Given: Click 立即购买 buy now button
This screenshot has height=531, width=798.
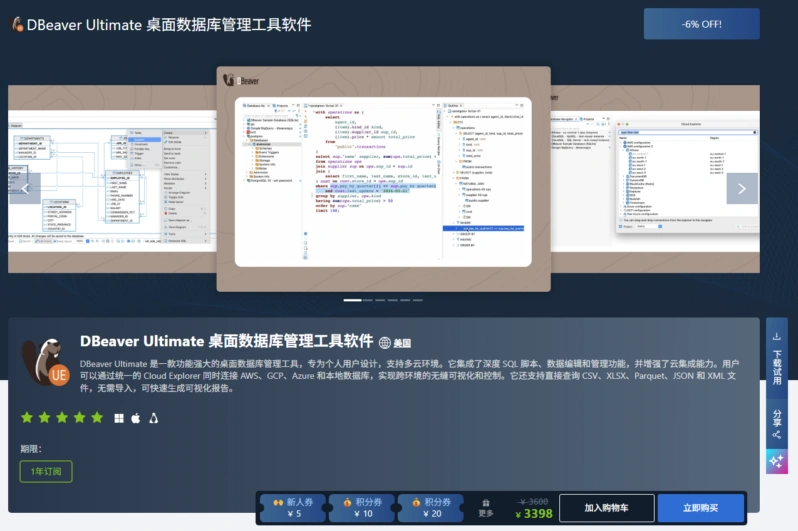Looking at the screenshot, I should (701, 508).
